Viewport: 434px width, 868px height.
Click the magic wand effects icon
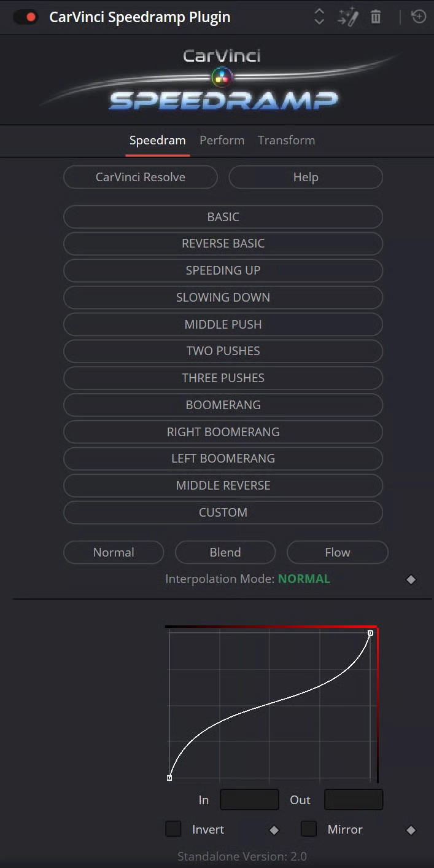(347, 17)
